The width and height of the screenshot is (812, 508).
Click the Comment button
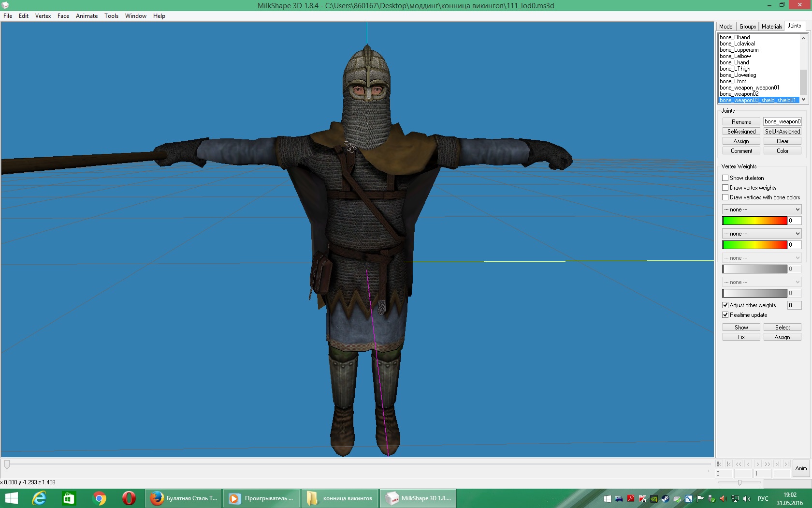point(741,151)
